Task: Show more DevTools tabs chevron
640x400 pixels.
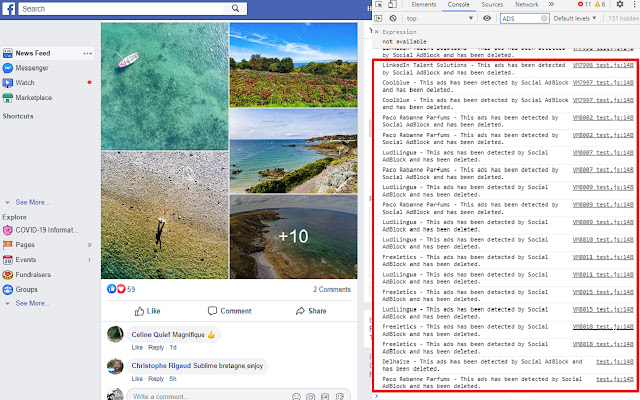Action: (551, 4)
